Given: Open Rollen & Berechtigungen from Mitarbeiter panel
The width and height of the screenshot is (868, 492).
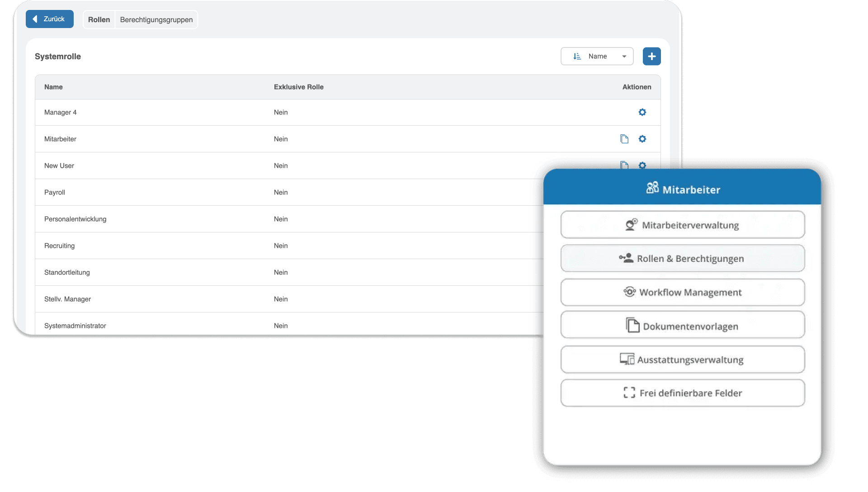Looking at the screenshot, I should (682, 258).
